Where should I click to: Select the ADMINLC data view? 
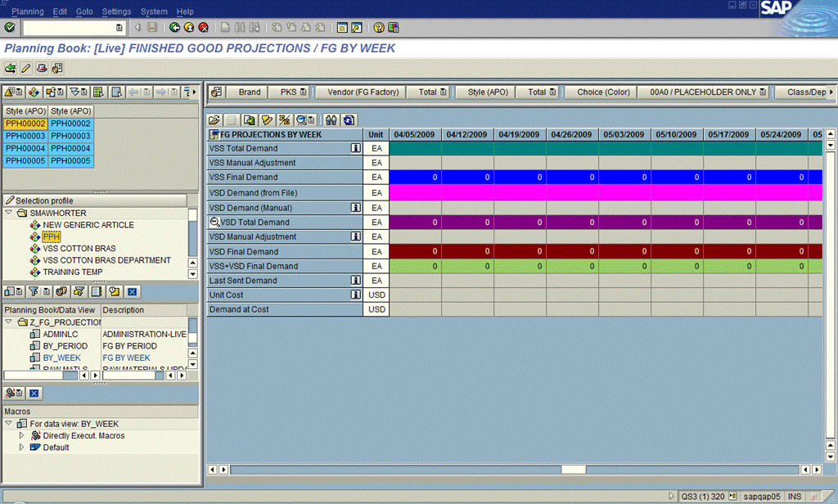click(x=61, y=334)
